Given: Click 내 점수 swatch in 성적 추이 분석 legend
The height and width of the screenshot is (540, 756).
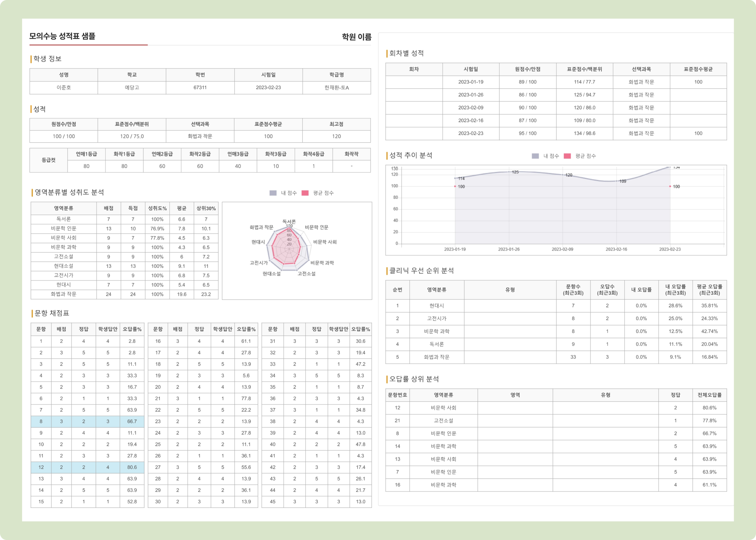Looking at the screenshot, I should pos(535,156).
